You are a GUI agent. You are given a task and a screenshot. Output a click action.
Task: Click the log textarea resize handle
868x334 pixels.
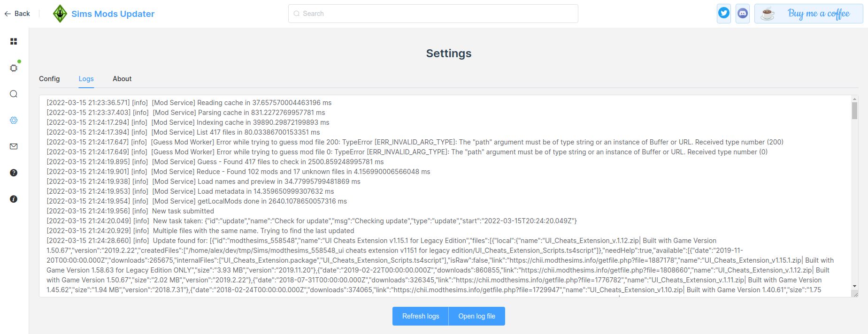855,294
